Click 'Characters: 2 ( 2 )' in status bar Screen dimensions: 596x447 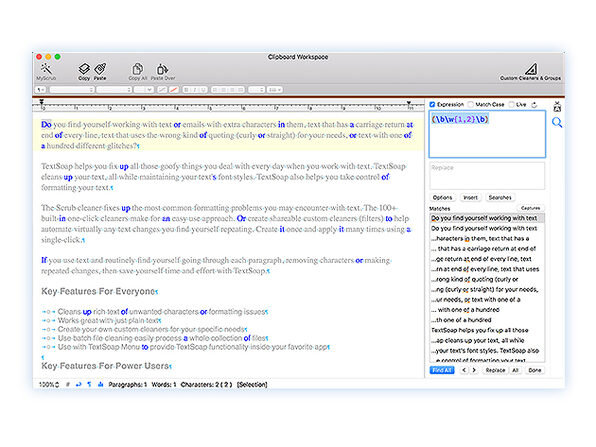(206, 385)
